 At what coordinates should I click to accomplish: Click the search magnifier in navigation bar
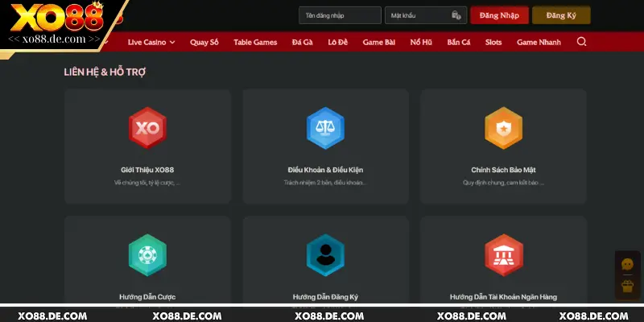(x=582, y=42)
